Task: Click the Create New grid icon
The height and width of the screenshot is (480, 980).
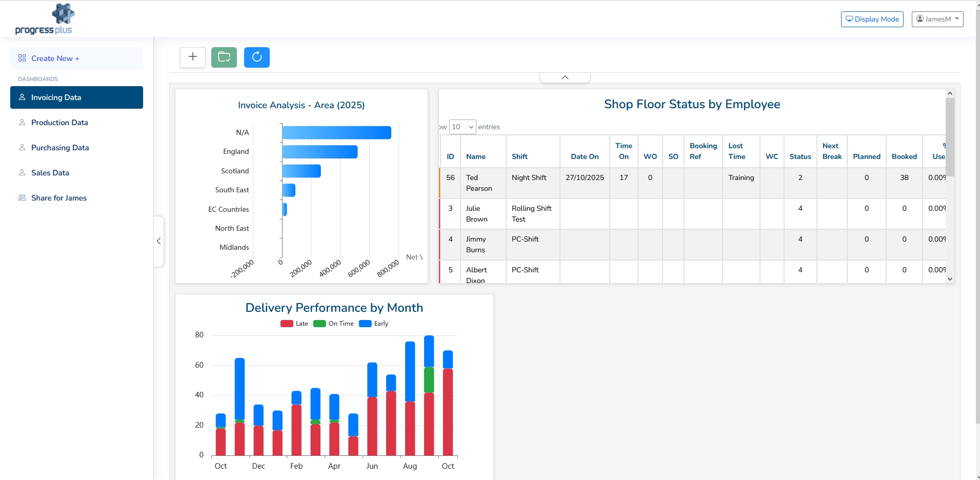Action: 22,58
